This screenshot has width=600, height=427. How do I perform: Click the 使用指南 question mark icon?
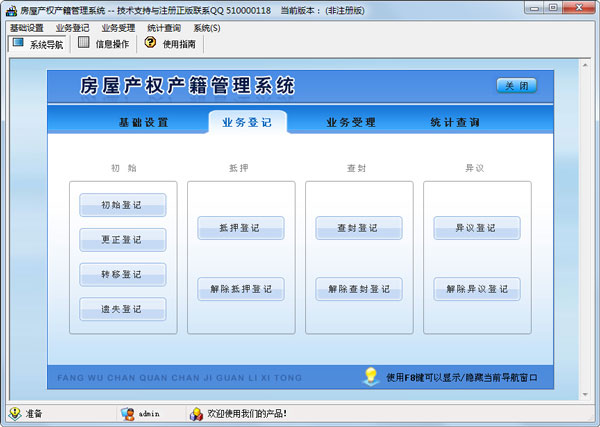[x=150, y=42]
